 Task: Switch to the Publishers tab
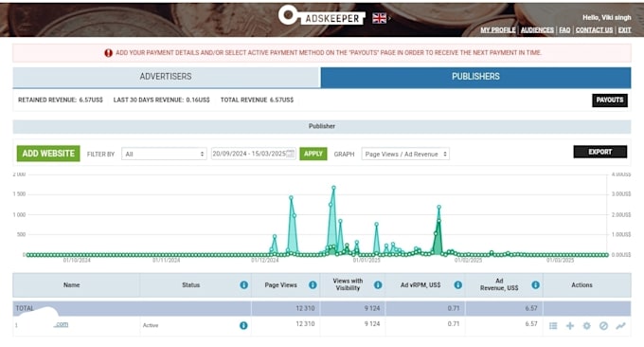[x=475, y=77]
